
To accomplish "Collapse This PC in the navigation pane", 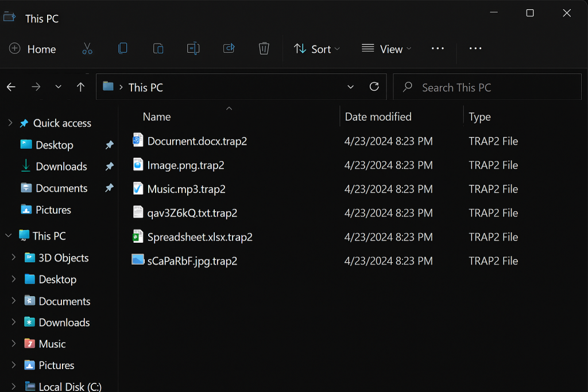I will point(7,235).
